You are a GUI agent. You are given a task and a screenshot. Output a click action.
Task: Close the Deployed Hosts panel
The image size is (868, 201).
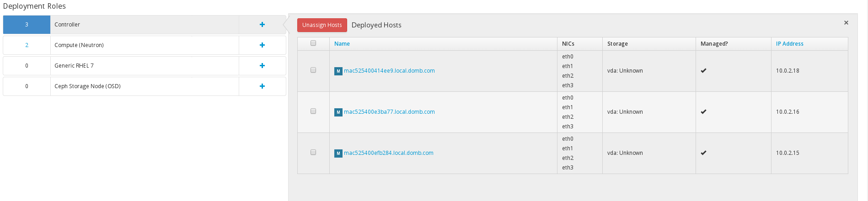(x=846, y=23)
